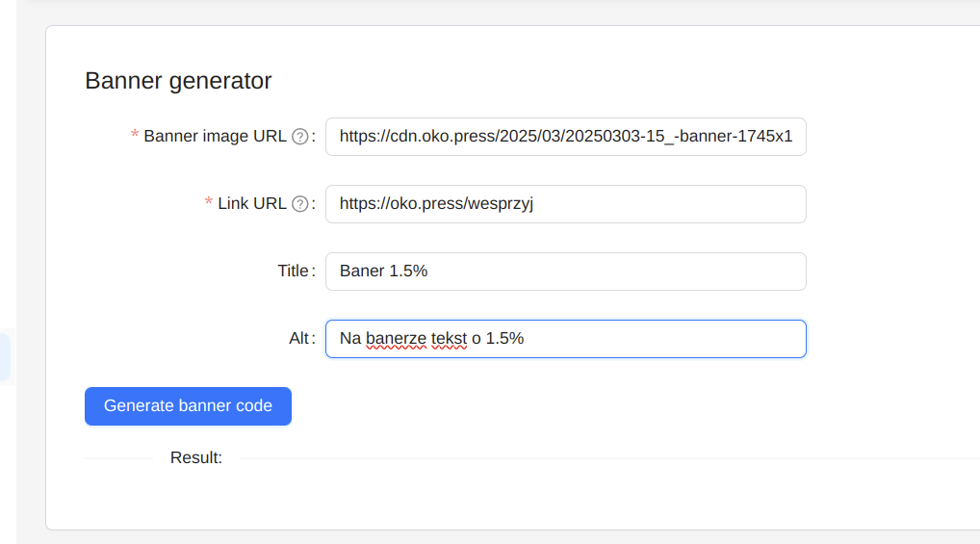Click help icon beside Banner image URL
This screenshot has width=980, height=544.
point(299,137)
